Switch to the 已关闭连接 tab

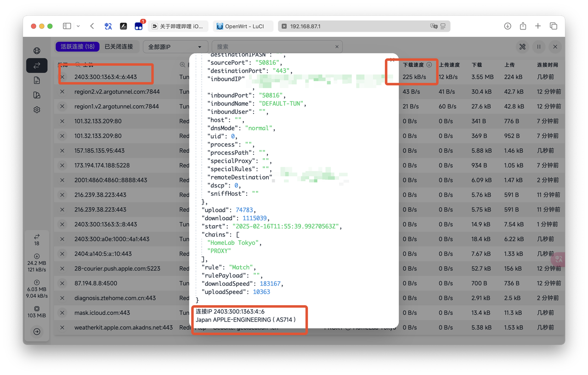[x=119, y=46]
